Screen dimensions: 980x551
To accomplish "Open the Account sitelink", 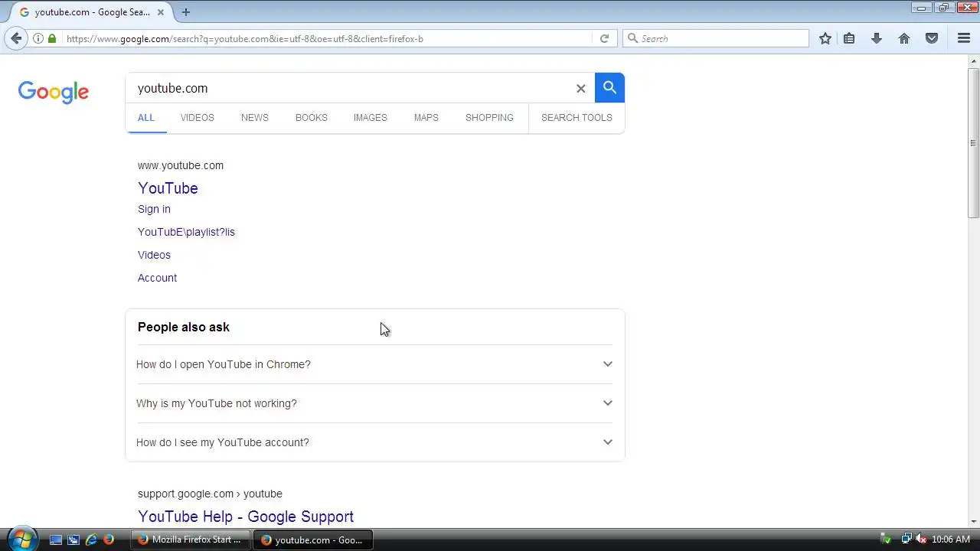I will (157, 278).
